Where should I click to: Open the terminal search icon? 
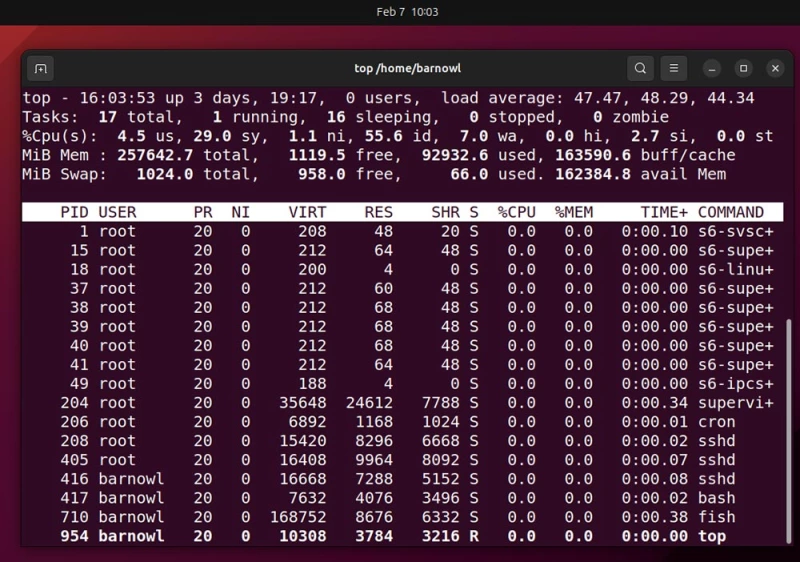[x=640, y=68]
